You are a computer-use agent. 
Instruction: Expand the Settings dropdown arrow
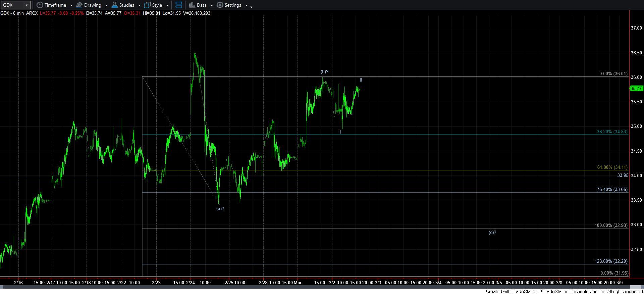246,5
